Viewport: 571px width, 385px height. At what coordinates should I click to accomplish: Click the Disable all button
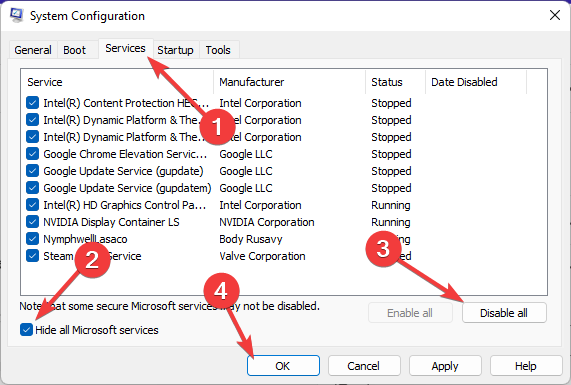(x=504, y=313)
